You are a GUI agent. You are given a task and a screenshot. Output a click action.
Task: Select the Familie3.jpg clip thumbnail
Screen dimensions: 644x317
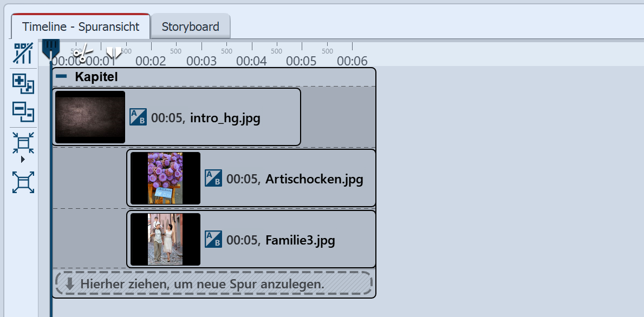coord(165,239)
